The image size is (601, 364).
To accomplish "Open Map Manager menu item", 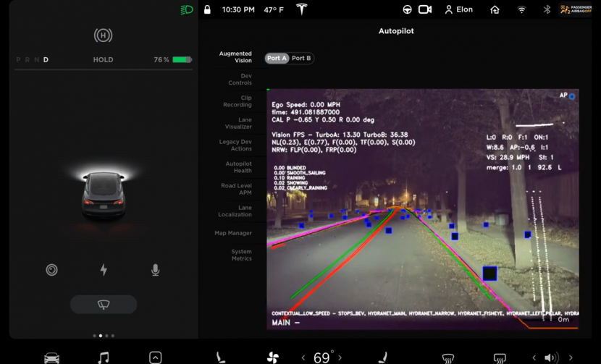I will (x=233, y=233).
